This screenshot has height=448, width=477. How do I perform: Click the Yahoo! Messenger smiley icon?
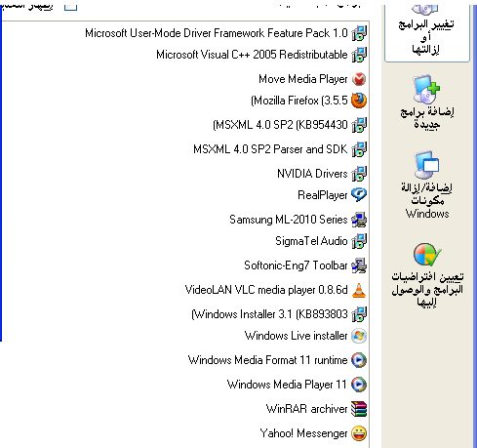point(359,433)
